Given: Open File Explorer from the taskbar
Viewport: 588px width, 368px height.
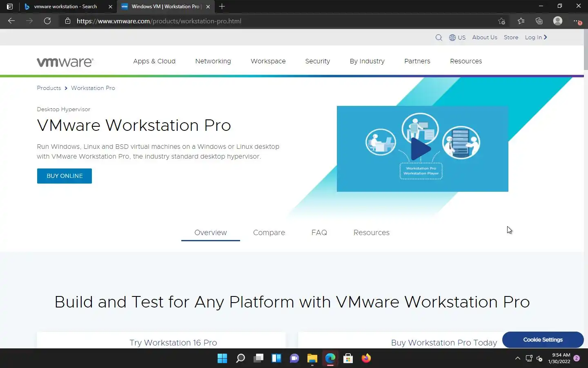Looking at the screenshot, I should (312, 359).
